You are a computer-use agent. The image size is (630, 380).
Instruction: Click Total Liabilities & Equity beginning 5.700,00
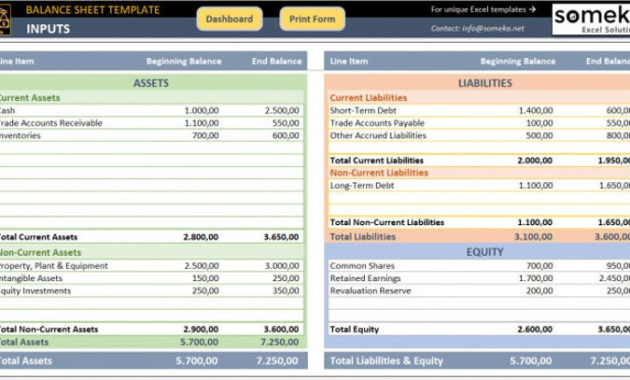[x=531, y=361]
